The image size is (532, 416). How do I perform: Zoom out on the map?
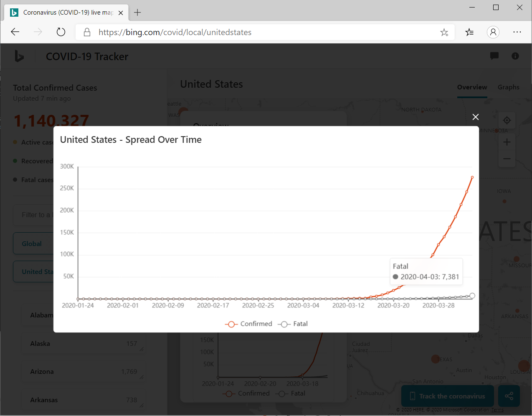(507, 159)
